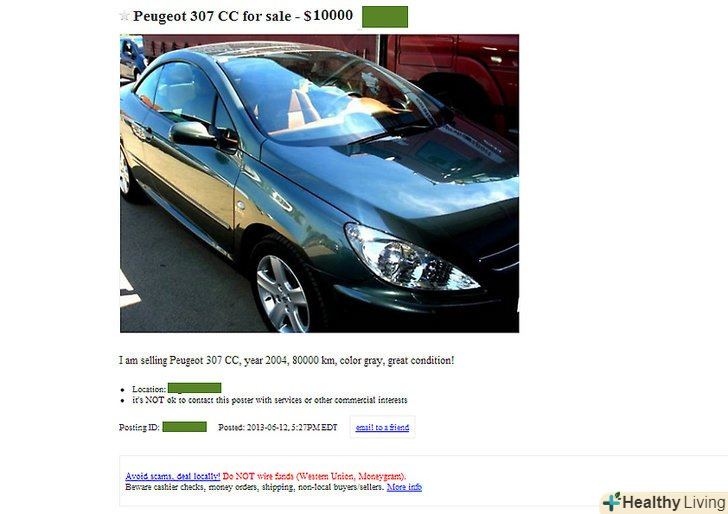Click the "Beware cashier checks" warning line
Viewport: 728px width, 514px height.
[255, 487]
